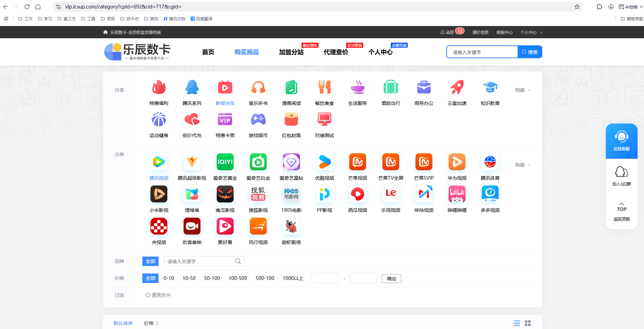Open the 代理查价 nav tab
Viewport: 644px width, 329px height.
point(336,52)
